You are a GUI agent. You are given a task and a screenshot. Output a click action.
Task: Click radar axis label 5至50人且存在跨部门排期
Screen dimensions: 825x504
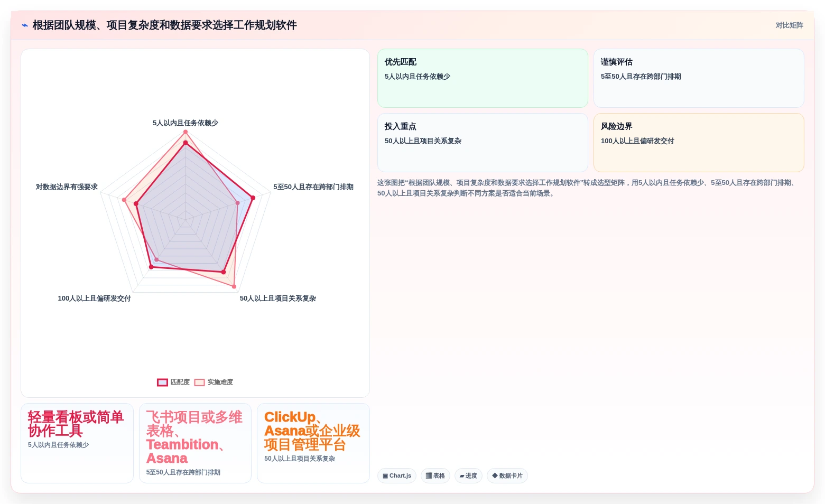tap(313, 187)
